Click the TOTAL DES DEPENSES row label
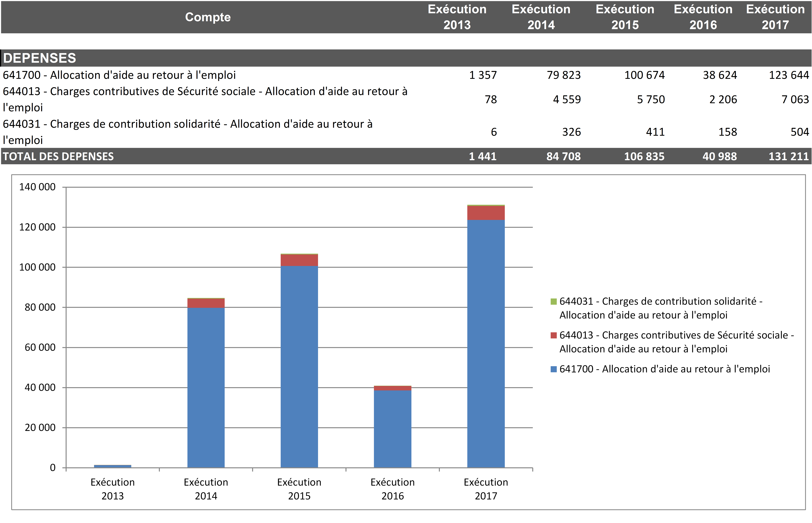This screenshot has height=523, width=812. pos(58,156)
